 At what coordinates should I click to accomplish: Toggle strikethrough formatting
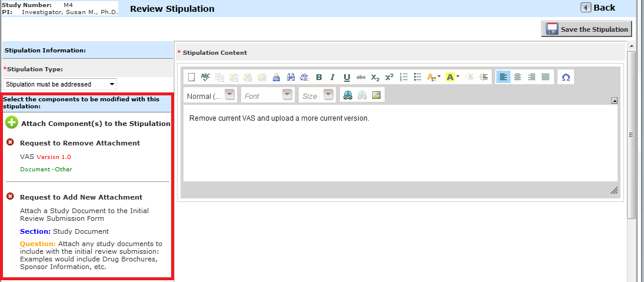tap(361, 77)
